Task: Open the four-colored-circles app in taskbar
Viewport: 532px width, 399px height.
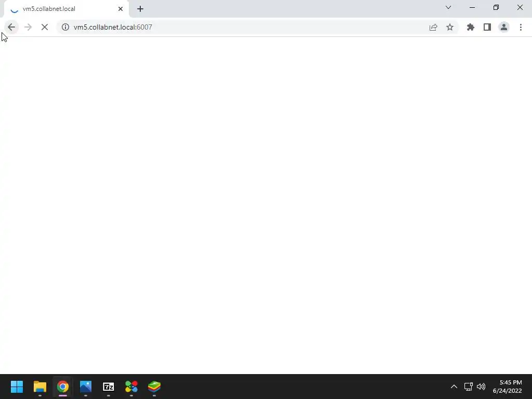Action: click(x=131, y=387)
